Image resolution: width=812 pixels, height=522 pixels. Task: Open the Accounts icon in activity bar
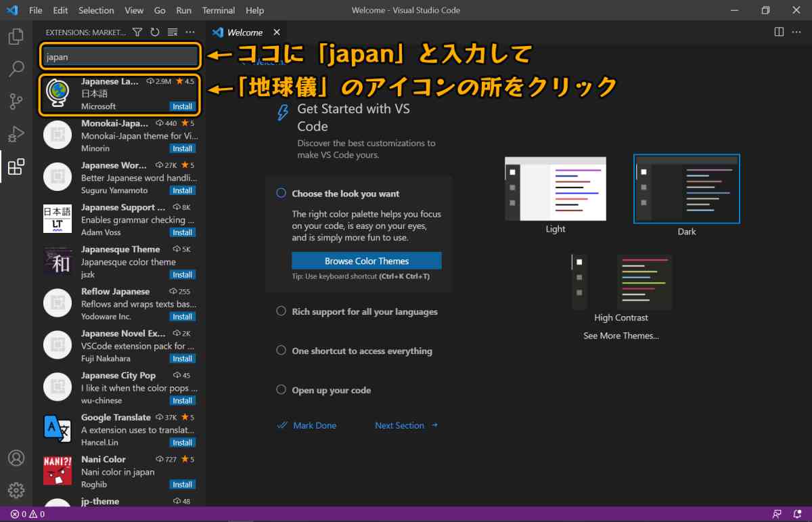click(16, 458)
